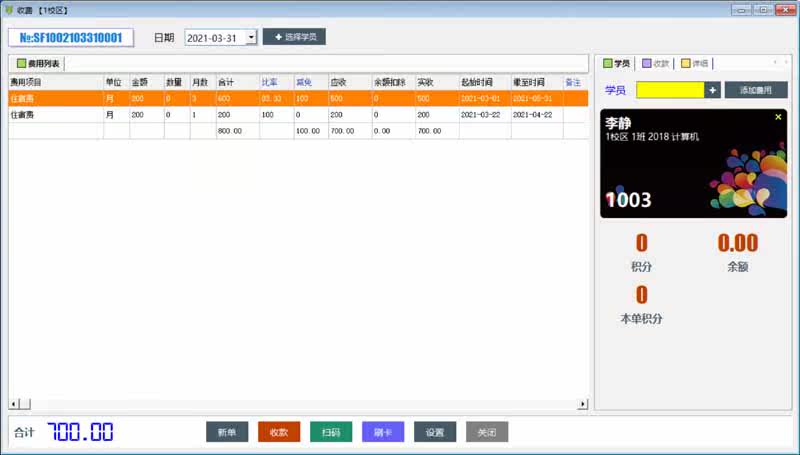Select the second 住宿费 row name cell
Viewport: 800px width, 455px height.
(56, 115)
